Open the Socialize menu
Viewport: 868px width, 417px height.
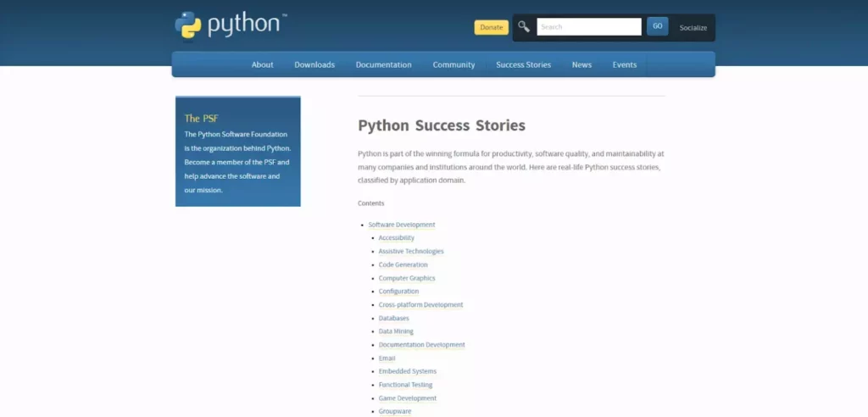tap(693, 28)
